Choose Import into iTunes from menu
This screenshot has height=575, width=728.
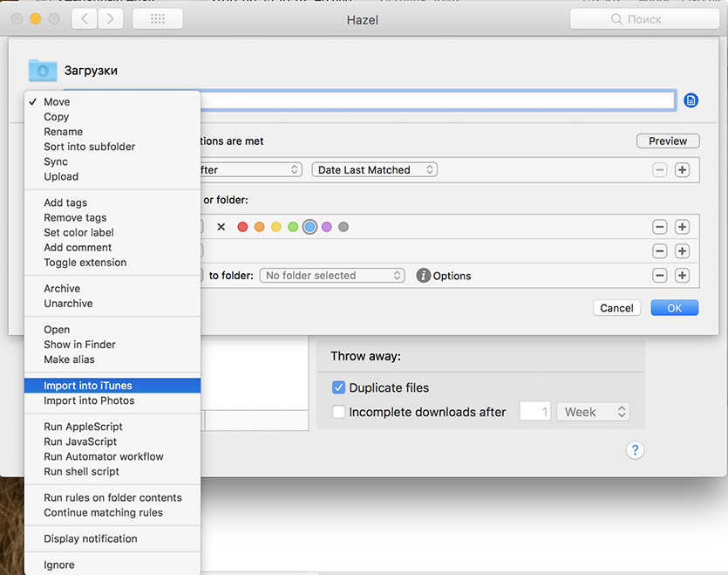88,386
